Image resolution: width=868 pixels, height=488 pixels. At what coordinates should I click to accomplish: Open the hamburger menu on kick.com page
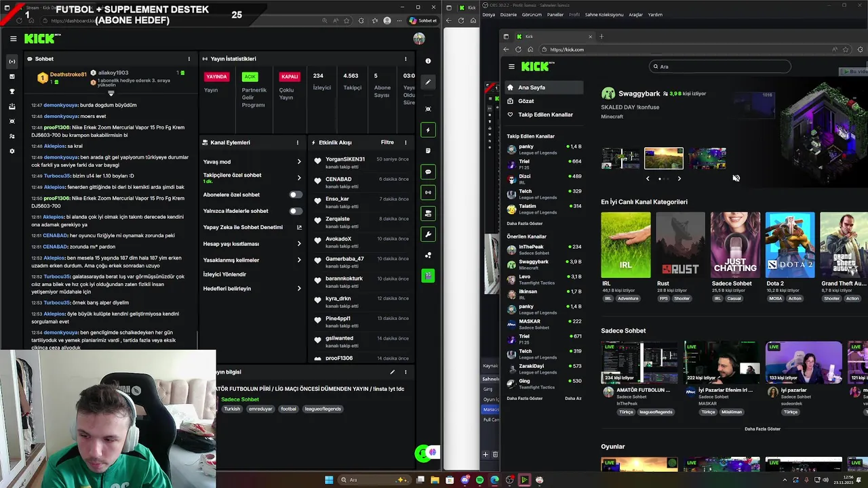pyautogui.click(x=511, y=66)
